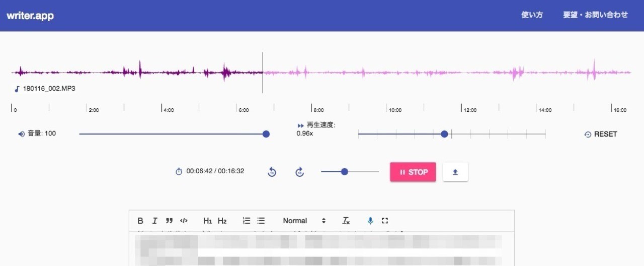Activate the microphone voice input icon
644x266 pixels.
coord(370,221)
